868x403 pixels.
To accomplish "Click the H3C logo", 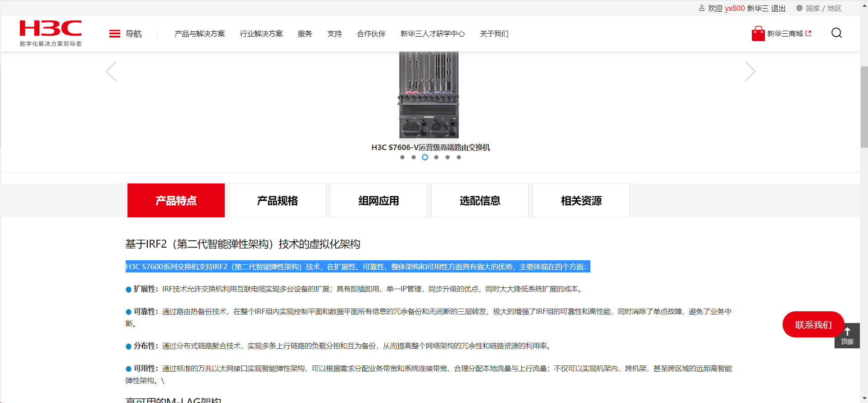I will pos(51,28).
